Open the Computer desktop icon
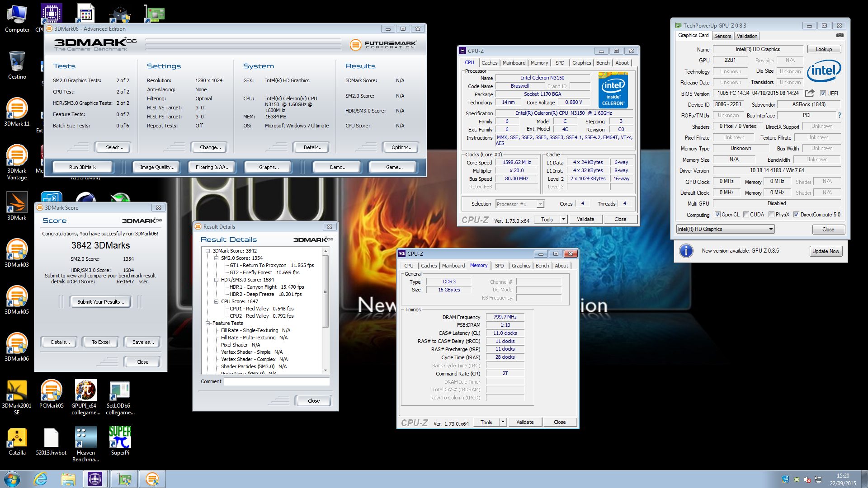868x488 pixels. point(17,19)
